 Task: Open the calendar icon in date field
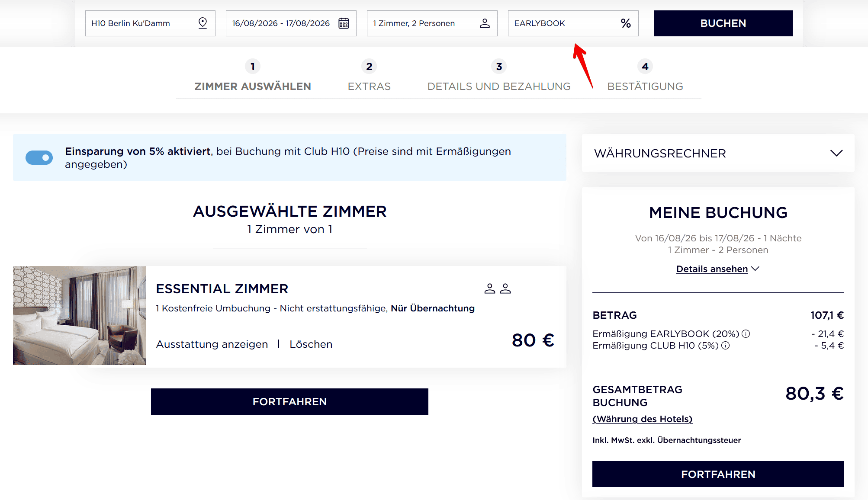[x=344, y=23]
